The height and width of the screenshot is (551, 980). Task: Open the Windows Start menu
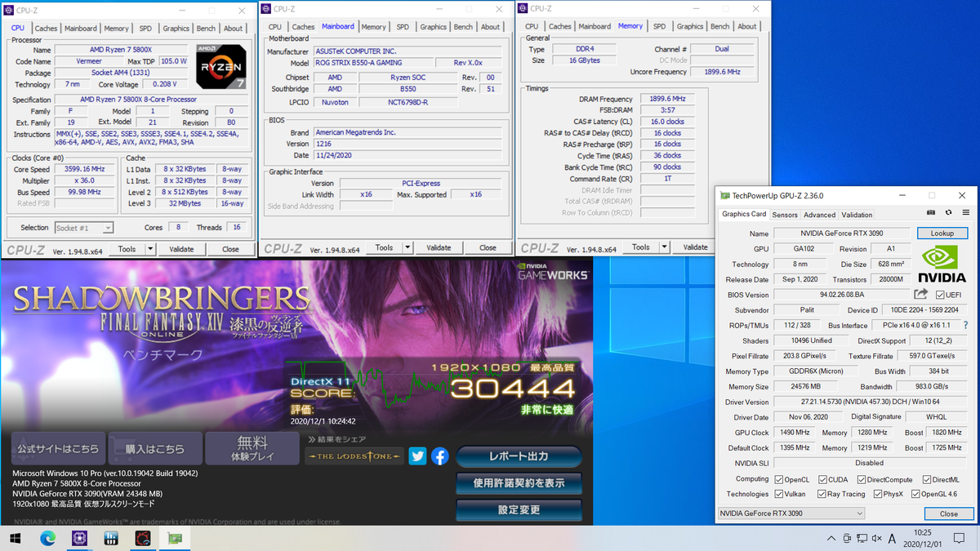coord(16,538)
